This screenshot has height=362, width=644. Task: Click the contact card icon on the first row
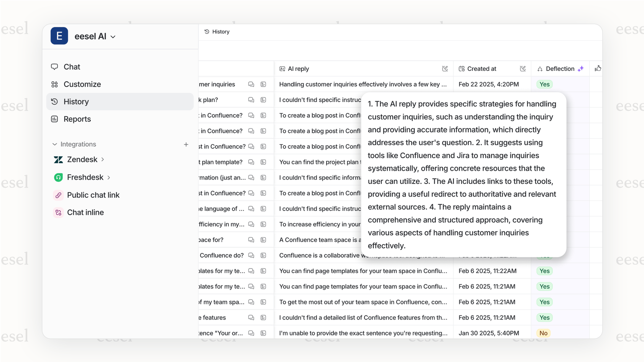pos(263,84)
